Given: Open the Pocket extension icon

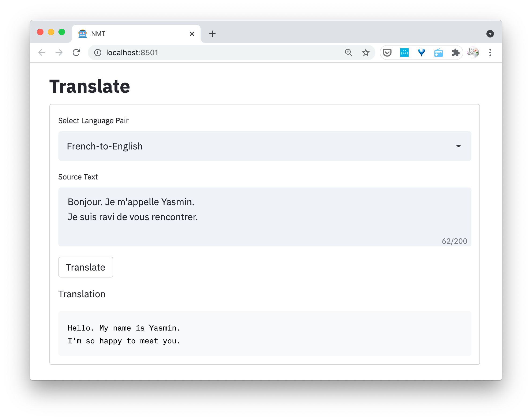Looking at the screenshot, I should [387, 52].
